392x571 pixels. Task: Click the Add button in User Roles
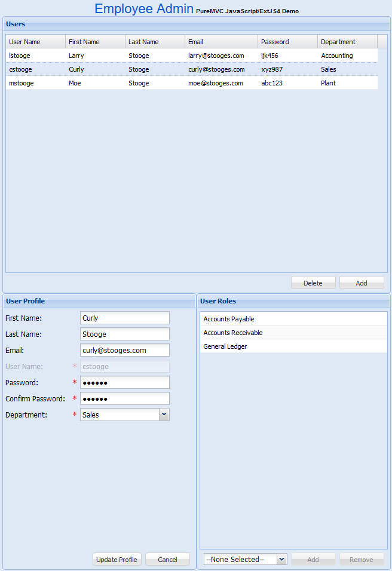pos(313,559)
